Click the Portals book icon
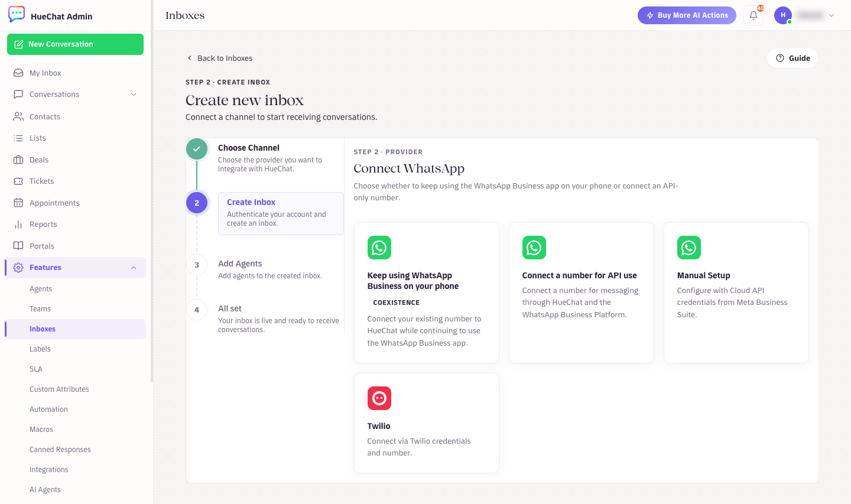Viewport: 851px width, 504px height. [x=18, y=246]
